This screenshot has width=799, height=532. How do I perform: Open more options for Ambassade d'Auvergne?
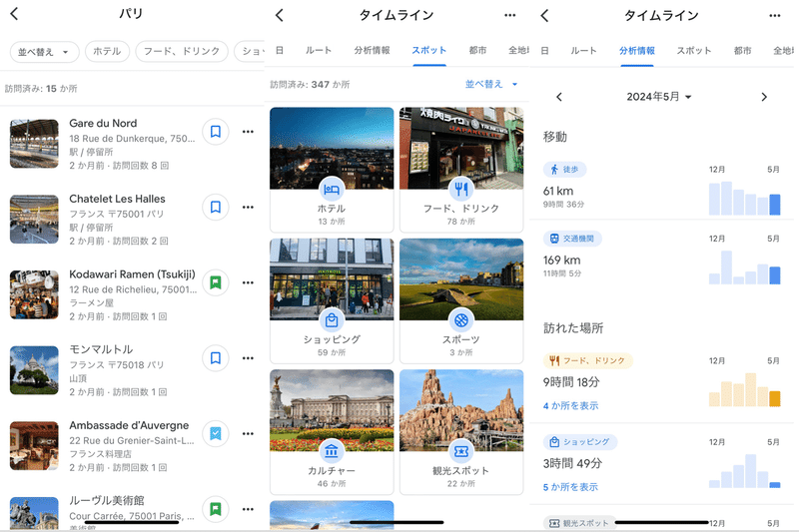(248, 434)
